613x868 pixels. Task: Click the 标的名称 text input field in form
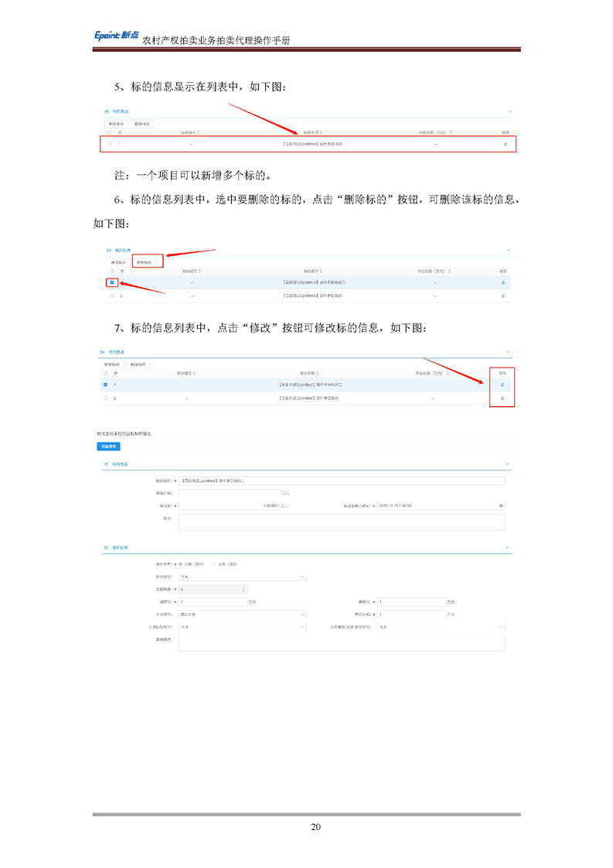click(x=342, y=480)
